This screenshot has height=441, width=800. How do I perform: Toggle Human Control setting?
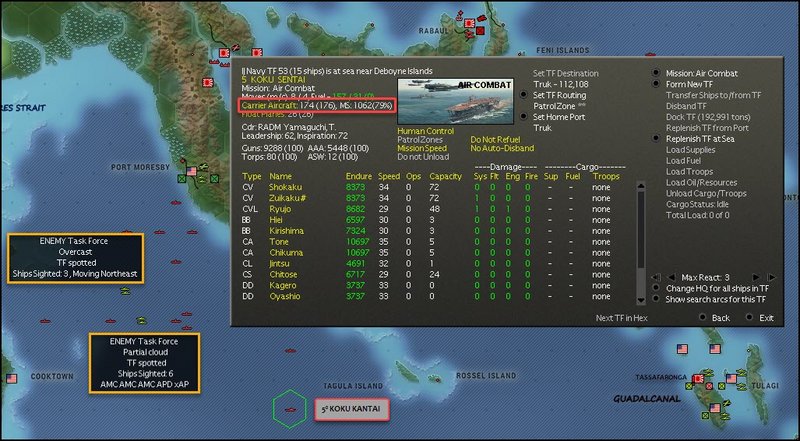tap(426, 131)
